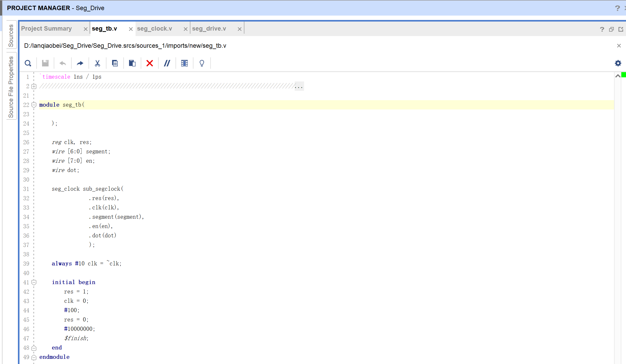This screenshot has width=626, height=364.
Task: Switch to the seg_drive.v tab
Action: point(209,29)
